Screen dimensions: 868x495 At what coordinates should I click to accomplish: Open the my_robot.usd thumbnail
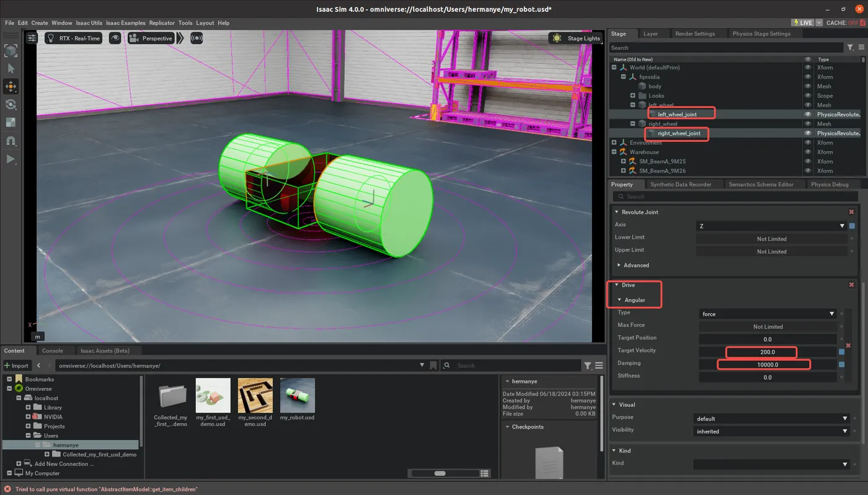297,395
